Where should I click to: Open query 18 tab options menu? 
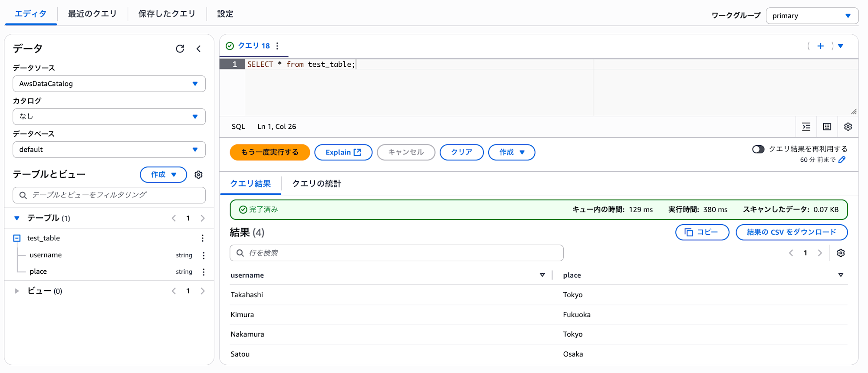(277, 46)
